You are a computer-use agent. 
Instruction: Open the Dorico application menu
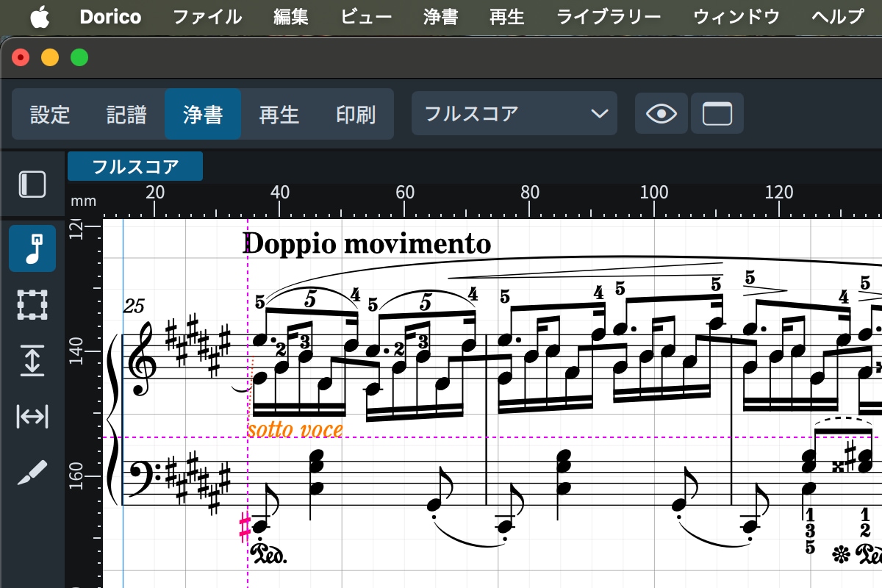[110, 17]
